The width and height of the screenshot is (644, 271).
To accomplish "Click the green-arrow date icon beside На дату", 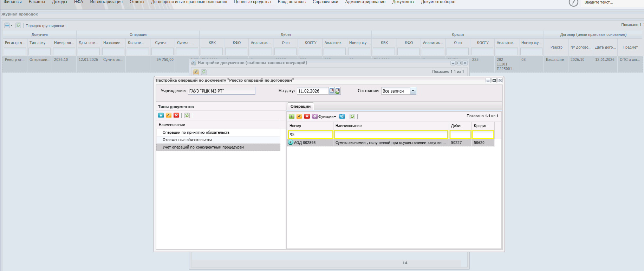I will point(338,91).
